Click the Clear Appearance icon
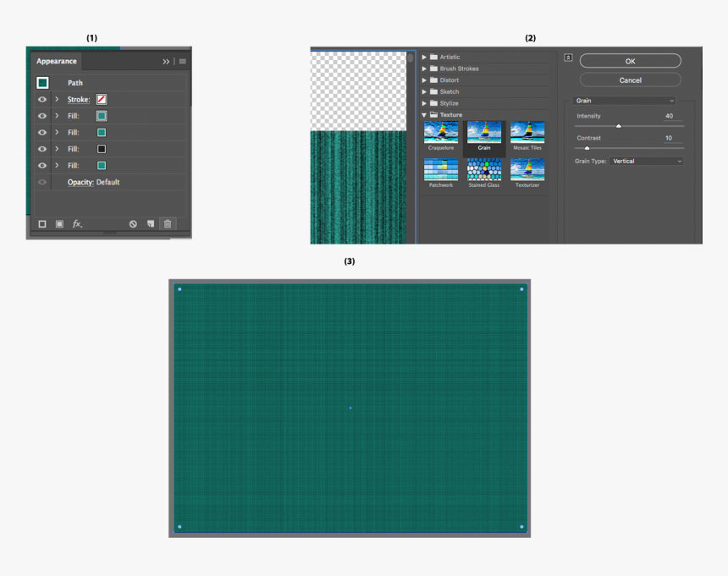This screenshot has width=728, height=576. click(x=133, y=224)
